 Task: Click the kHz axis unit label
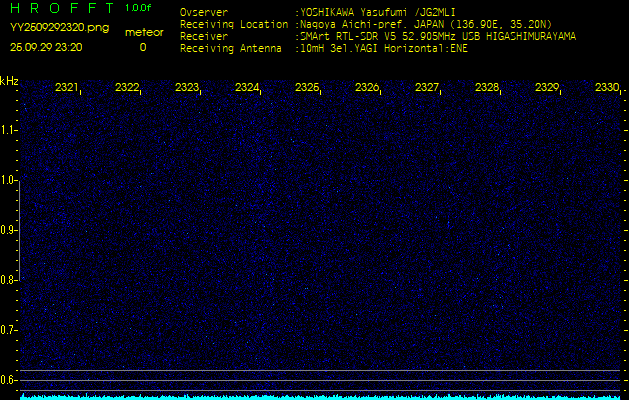pos(9,81)
